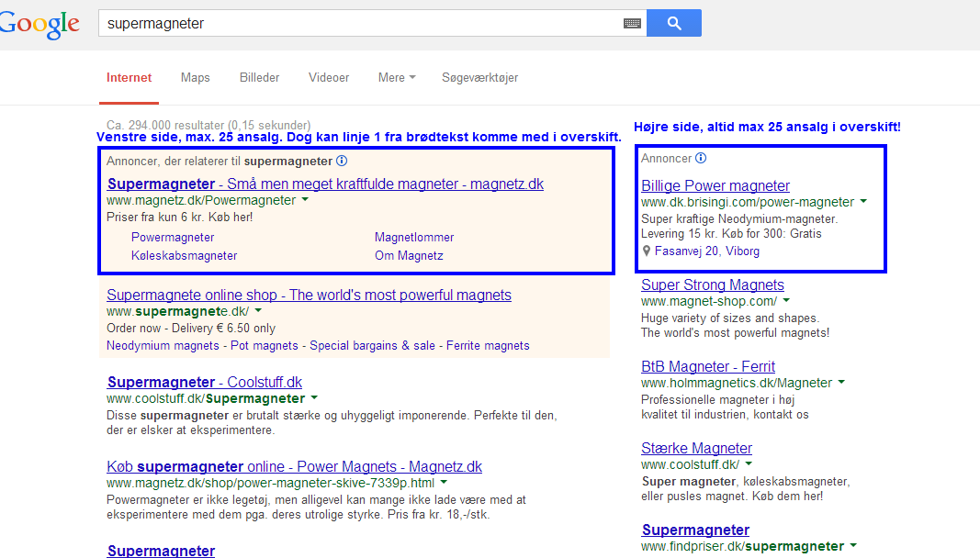Open the 'Om Magnetz' sitelink

coord(409,255)
